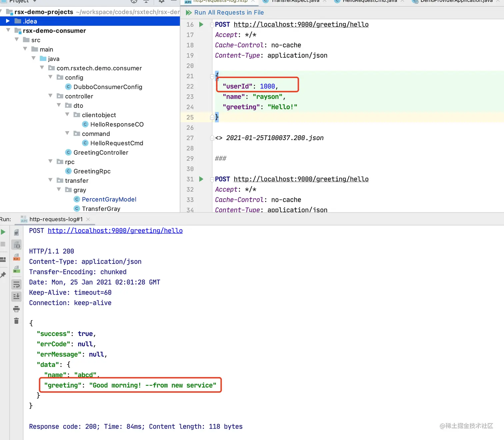Open GreetingController in the project tree

(x=101, y=152)
